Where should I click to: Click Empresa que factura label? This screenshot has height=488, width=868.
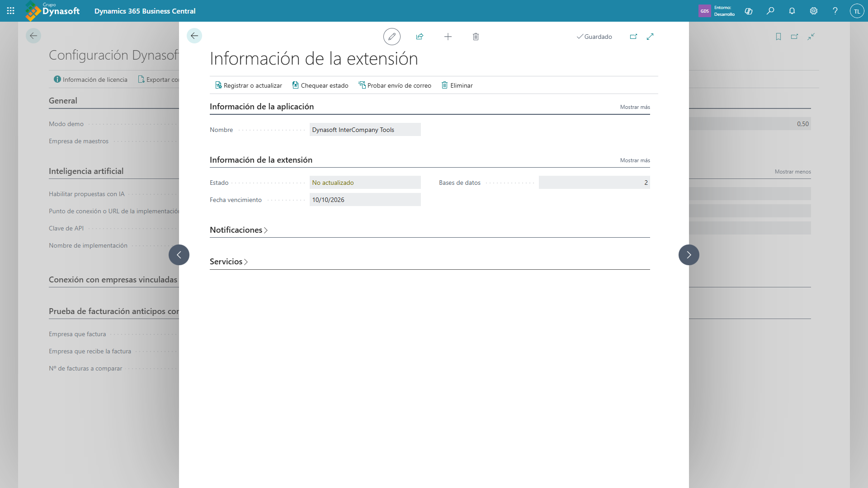77,334
